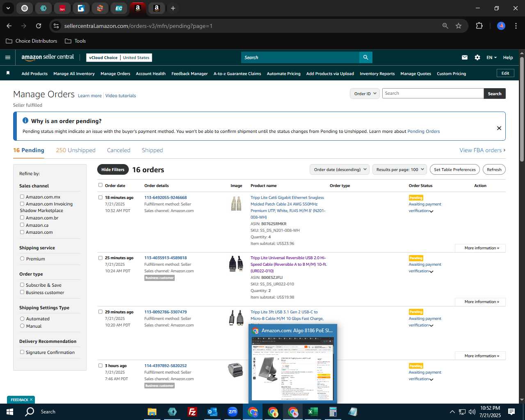Image resolution: width=525 pixels, height=420 pixels.
Task: Open Calculator from the taskbar
Action: [333, 412]
